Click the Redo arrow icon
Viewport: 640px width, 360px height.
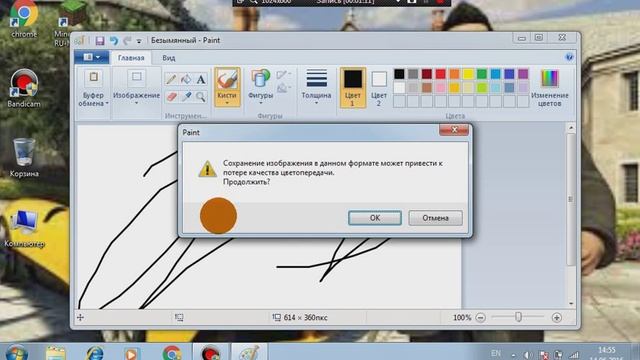pos(127,40)
